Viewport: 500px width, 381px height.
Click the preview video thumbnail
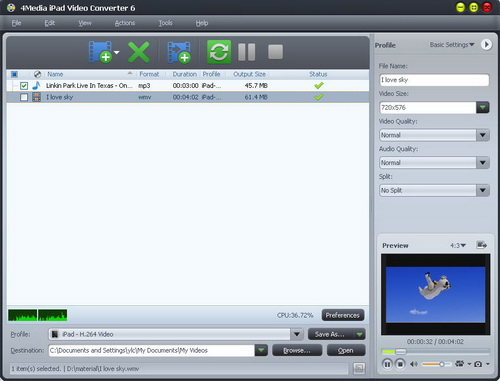[435, 294]
